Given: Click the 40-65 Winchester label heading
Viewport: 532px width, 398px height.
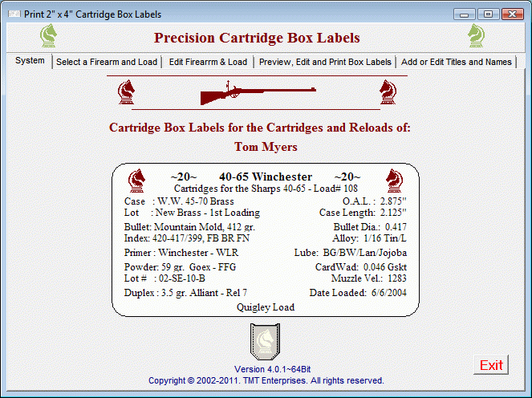Looking at the screenshot, I should pyautogui.click(x=266, y=177).
